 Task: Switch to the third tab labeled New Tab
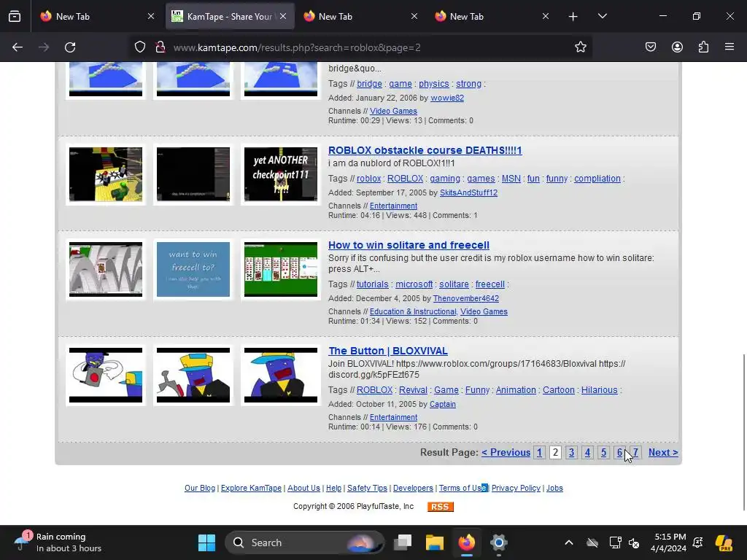[360, 16]
